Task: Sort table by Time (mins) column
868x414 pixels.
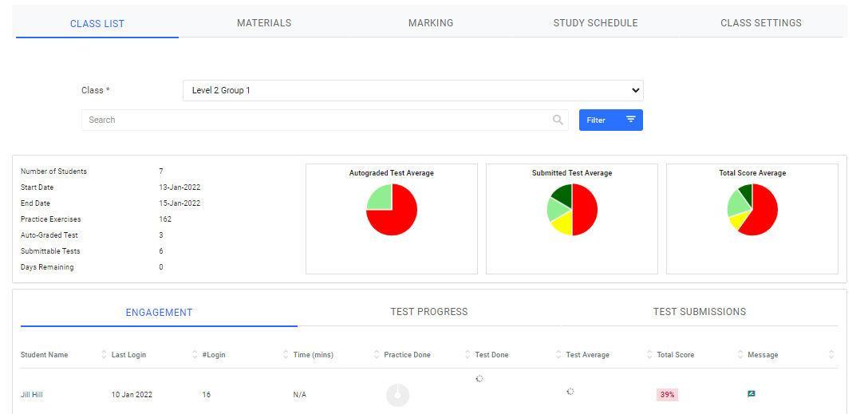Action: [377, 355]
